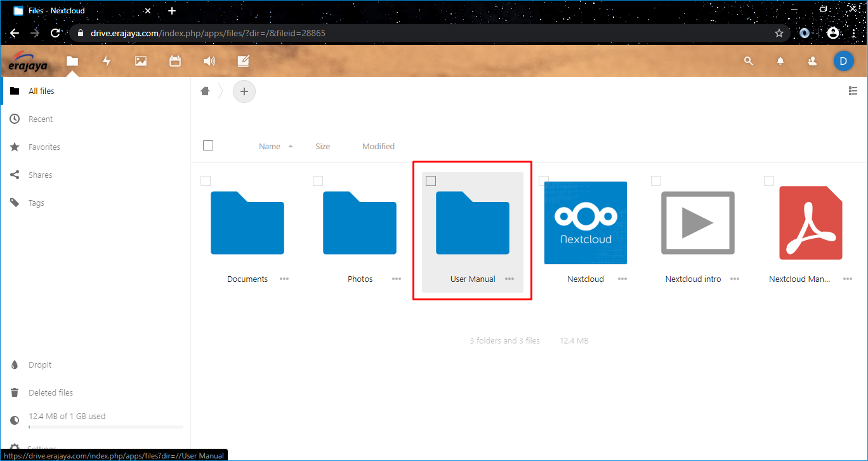Open the User Manual folder icon
Viewport: 868px width, 461px height.
473,223
